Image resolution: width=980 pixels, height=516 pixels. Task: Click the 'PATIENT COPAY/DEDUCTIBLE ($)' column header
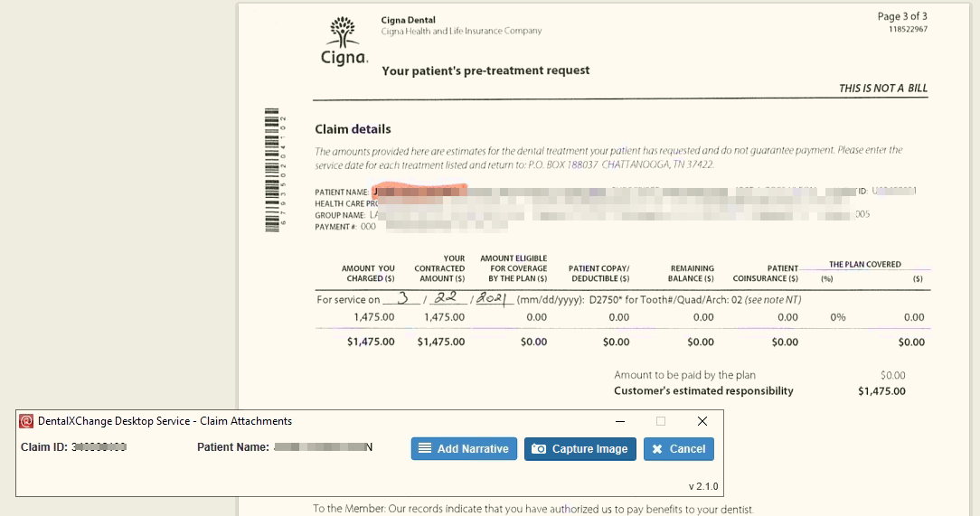598,274
